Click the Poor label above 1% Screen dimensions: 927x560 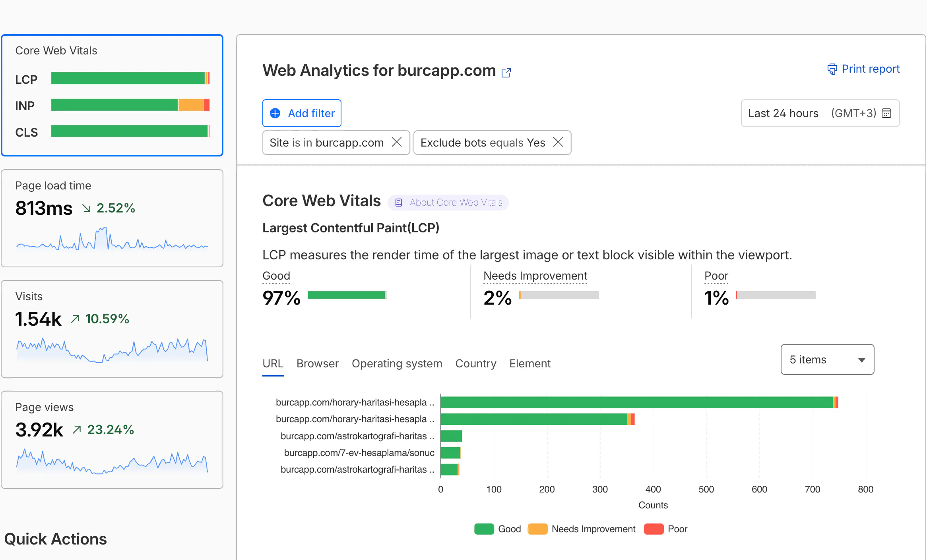(716, 276)
